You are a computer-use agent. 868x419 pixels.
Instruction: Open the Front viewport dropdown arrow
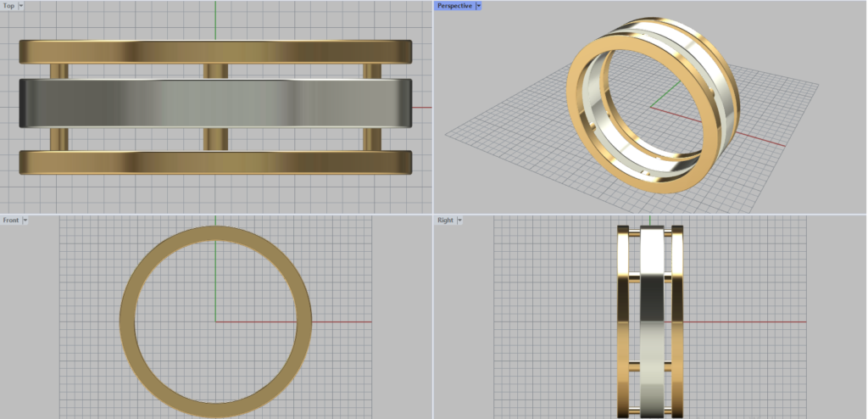[25, 220]
